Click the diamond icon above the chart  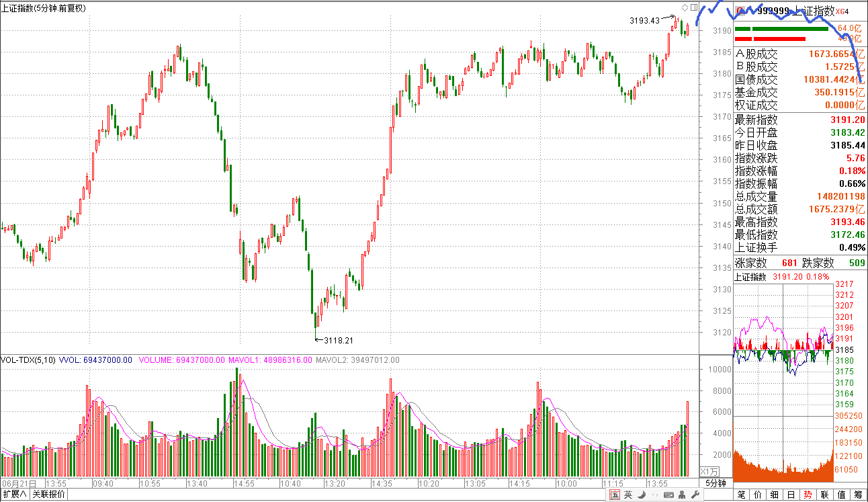point(685,7)
